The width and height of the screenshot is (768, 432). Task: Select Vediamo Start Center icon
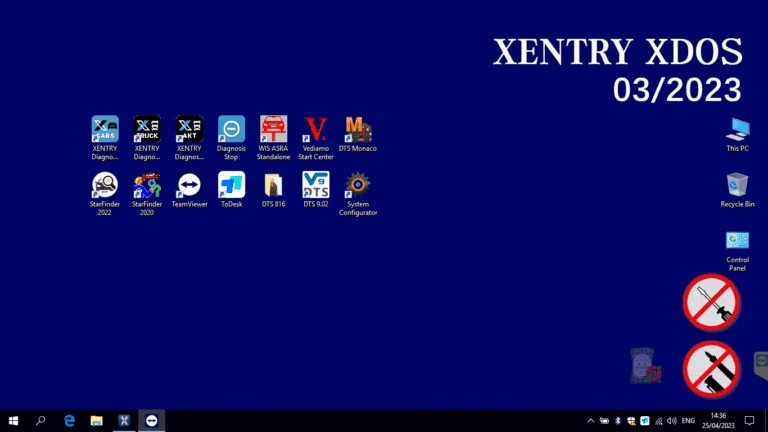point(316,130)
